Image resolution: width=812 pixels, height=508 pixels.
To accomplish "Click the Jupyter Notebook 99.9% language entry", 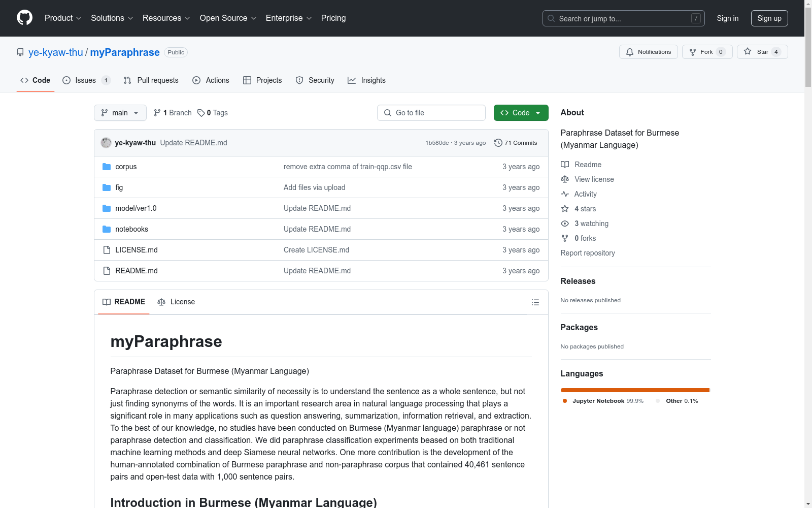I will pyautogui.click(x=603, y=401).
